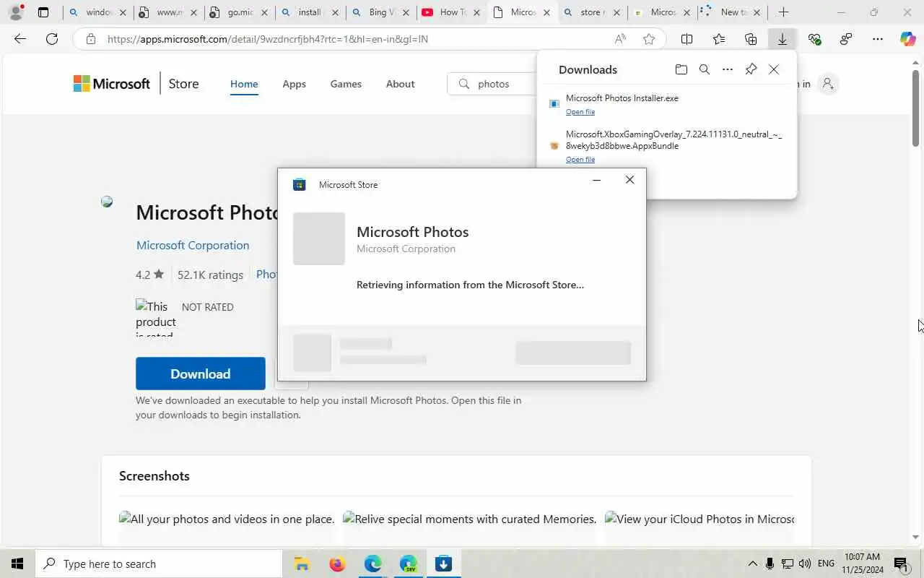Refresh the Microsoft Store page
This screenshot has width=924, height=578.
[x=52, y=39]
